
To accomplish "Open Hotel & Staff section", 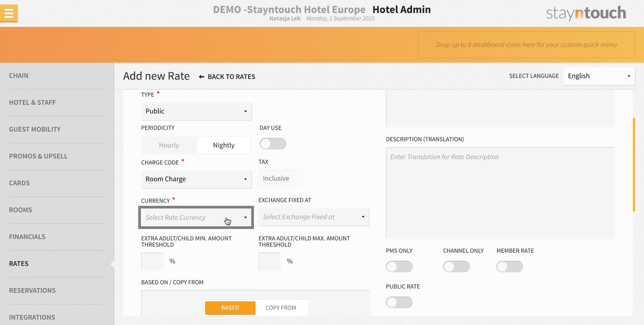I will [x=32, y=102].
